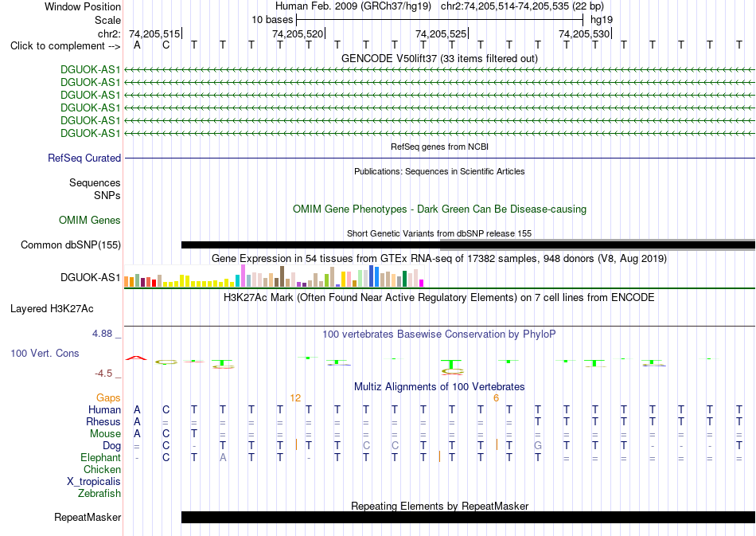
Task: Open the GENCODE V50lift37 track title
Action: [439, 58]
